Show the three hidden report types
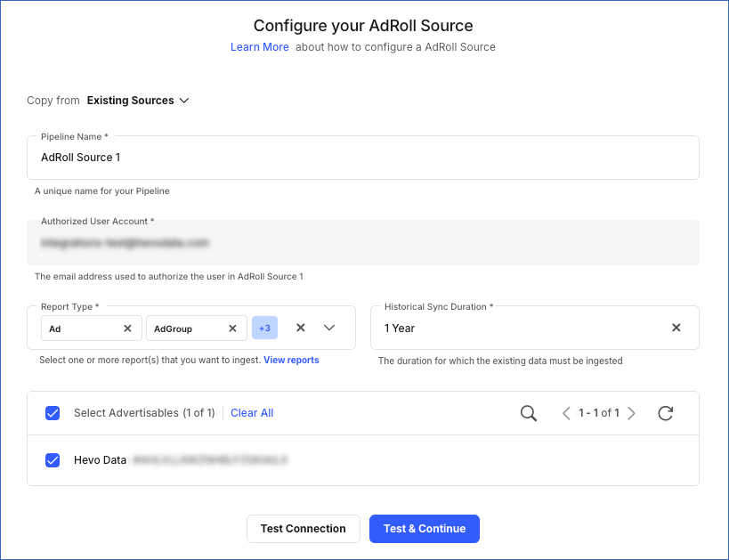Image resolution: width=729 pixels, height=560 pixels. coord(264,328)
